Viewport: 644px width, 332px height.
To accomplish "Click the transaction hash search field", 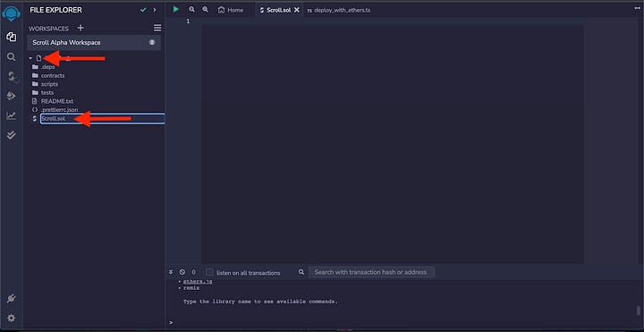I will [371, 272].
